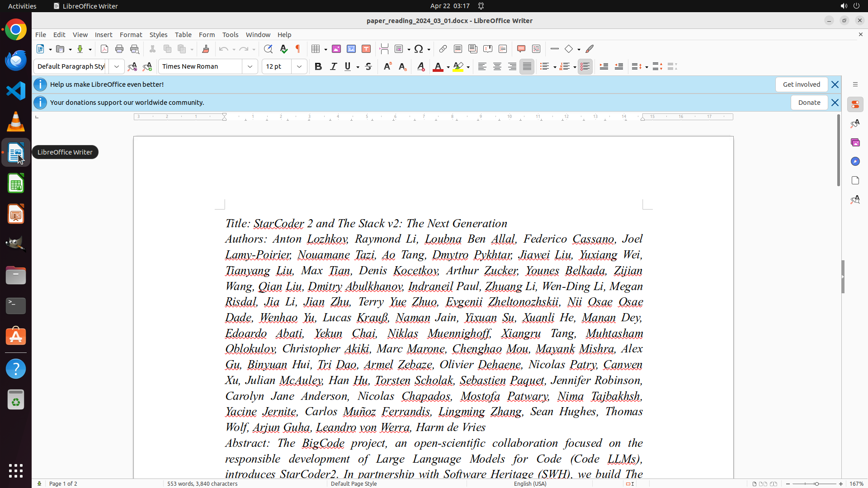Viewport: 868px width, 488px height.
Task: Expand the font name dropdown
Action: point(250,66)
